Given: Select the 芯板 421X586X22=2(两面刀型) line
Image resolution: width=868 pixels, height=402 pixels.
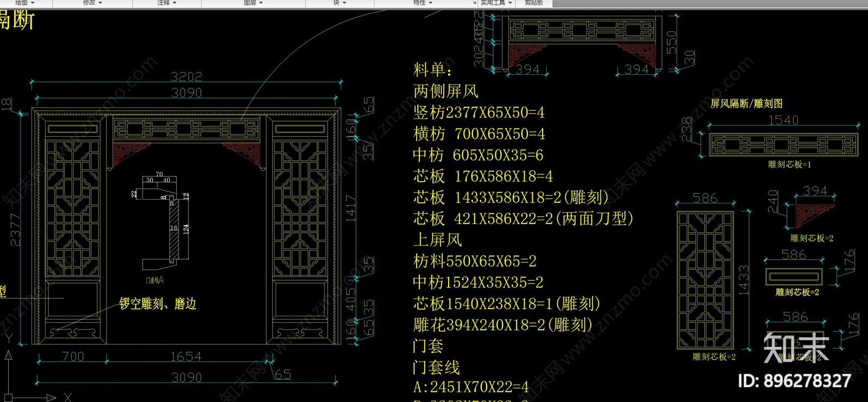Looking at the screenshot, I should (x=524, y=218).
